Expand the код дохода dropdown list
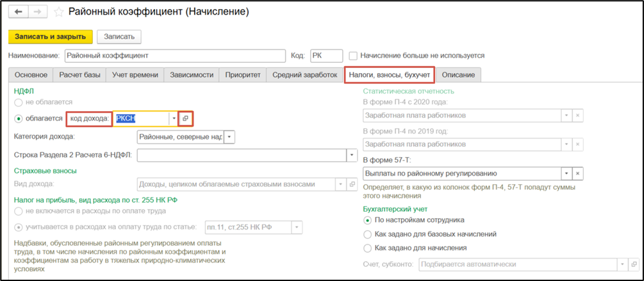 (x=172, y=119)
